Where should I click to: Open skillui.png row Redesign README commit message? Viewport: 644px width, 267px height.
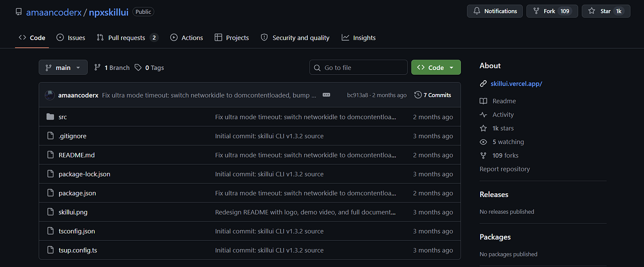305,212
